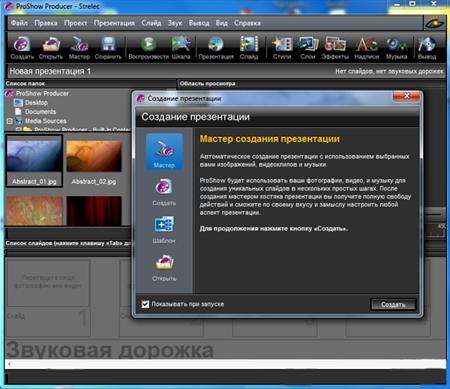Open the Файл menu

19,23
